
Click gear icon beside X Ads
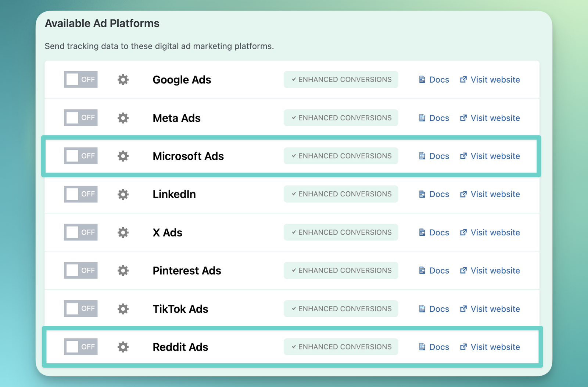pyautogui.click(x=123, y=232)
